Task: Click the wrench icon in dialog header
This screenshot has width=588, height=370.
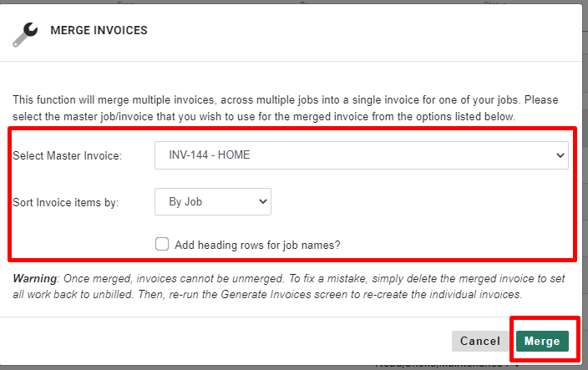Action: 25,34
